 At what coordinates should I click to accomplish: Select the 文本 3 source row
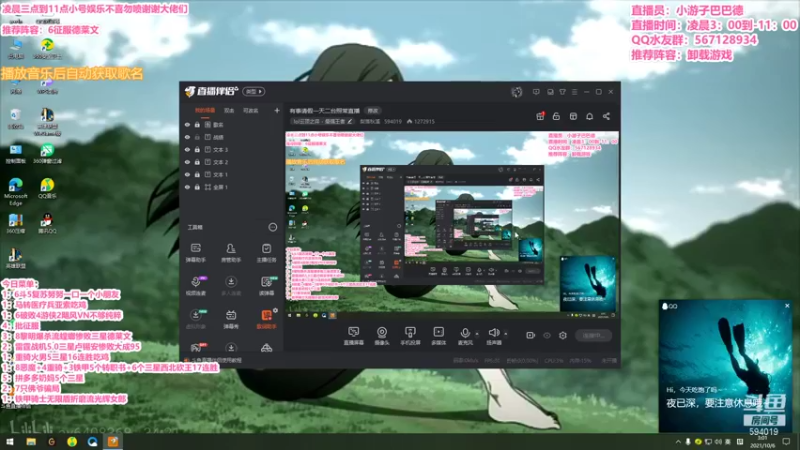[x=232, y=149]
